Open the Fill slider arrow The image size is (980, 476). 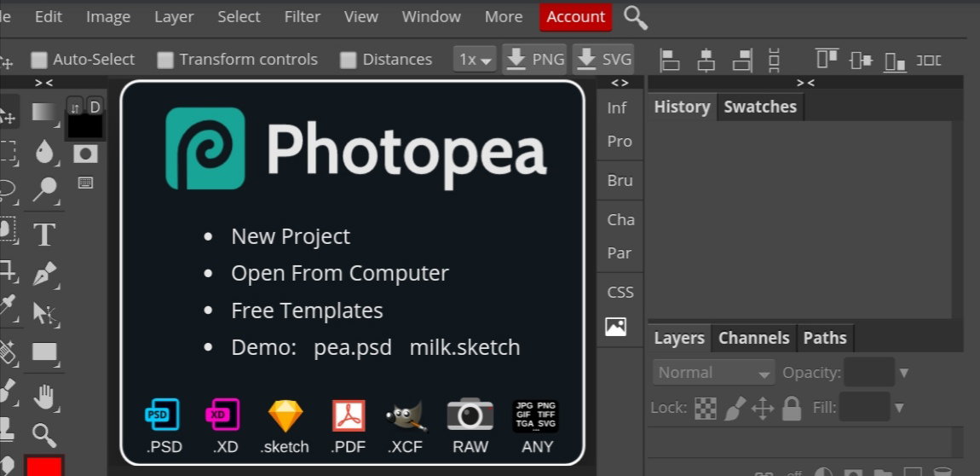click(899, 409)
